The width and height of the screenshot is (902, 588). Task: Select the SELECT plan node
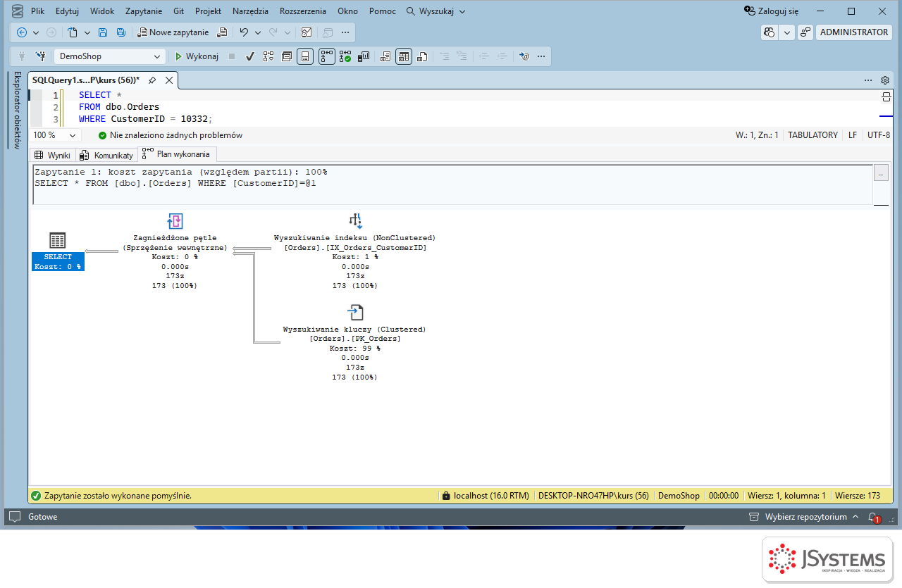click(x=58, y=251)
